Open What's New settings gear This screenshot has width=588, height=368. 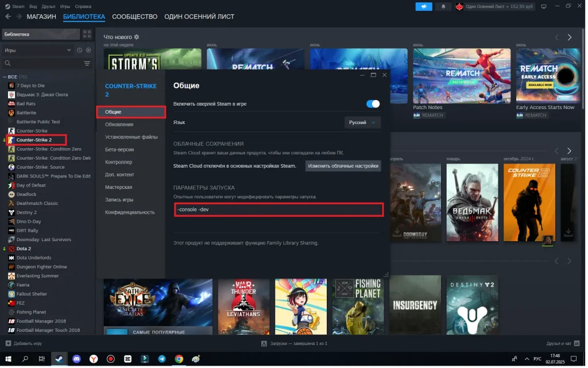(137, 37)
